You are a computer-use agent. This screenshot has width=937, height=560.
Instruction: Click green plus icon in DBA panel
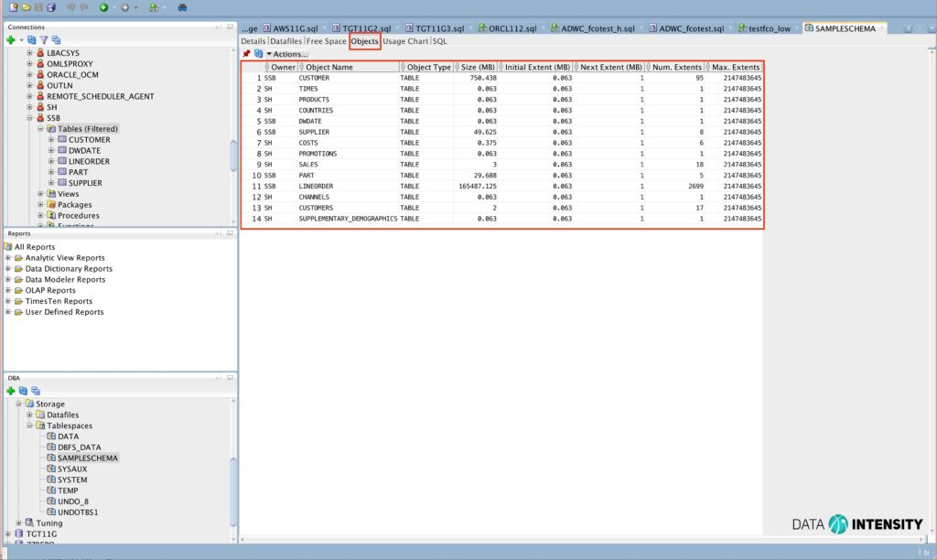[x=10, y=391]
